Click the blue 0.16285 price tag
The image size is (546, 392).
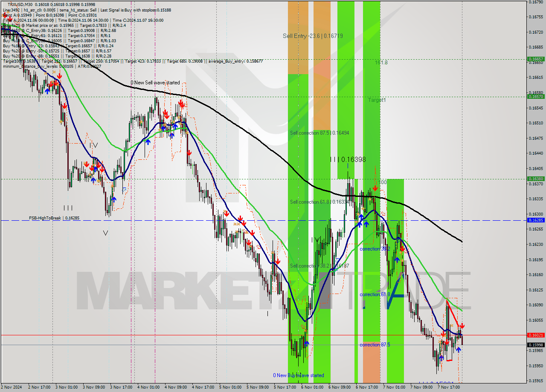(536, 220)
